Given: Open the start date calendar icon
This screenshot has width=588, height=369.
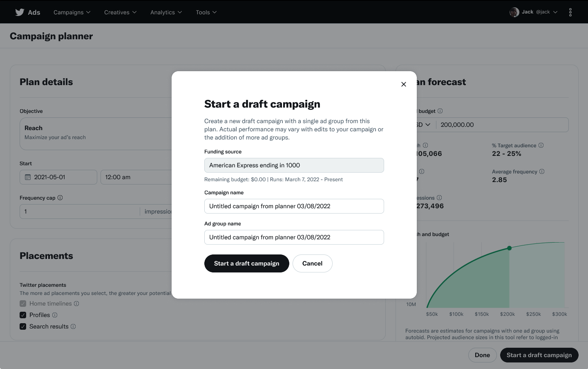Looking at the screenshot, I should click(x=28, y=177).
